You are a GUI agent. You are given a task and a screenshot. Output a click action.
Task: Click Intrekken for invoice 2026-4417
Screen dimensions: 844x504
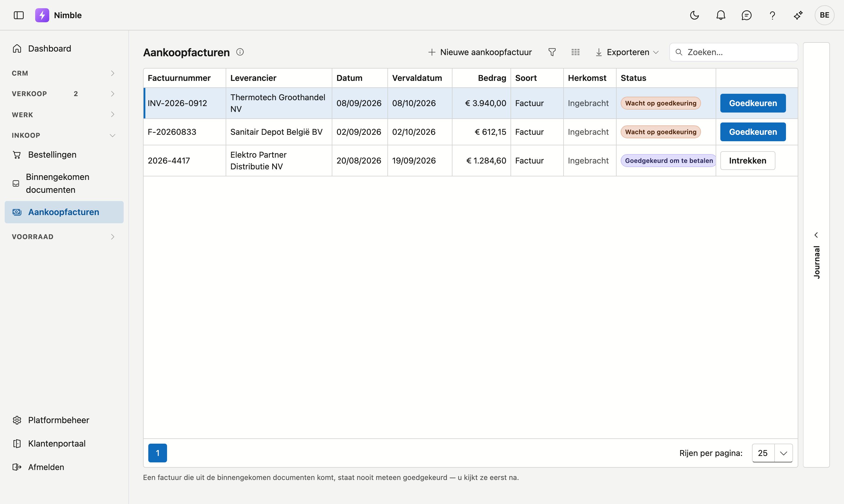point(747,161)
